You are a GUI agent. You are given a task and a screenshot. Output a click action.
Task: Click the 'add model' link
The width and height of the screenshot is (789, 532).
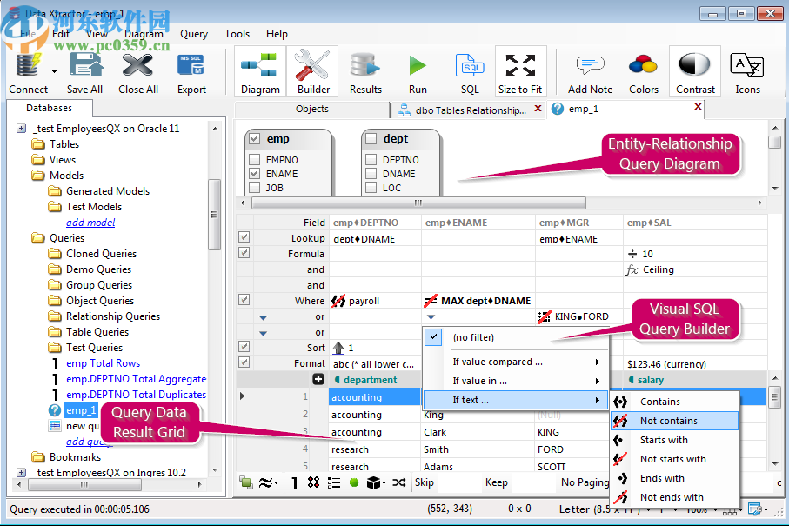pyautogui.click(x=90, y=223)
